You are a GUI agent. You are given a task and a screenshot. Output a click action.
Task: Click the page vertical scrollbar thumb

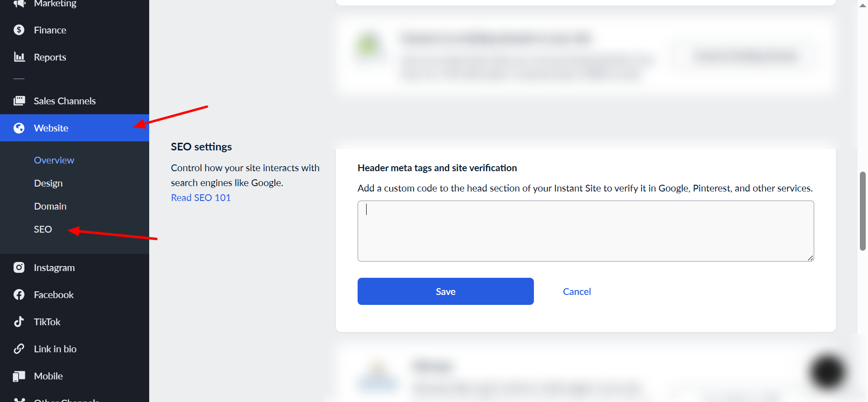pos(863,211)
